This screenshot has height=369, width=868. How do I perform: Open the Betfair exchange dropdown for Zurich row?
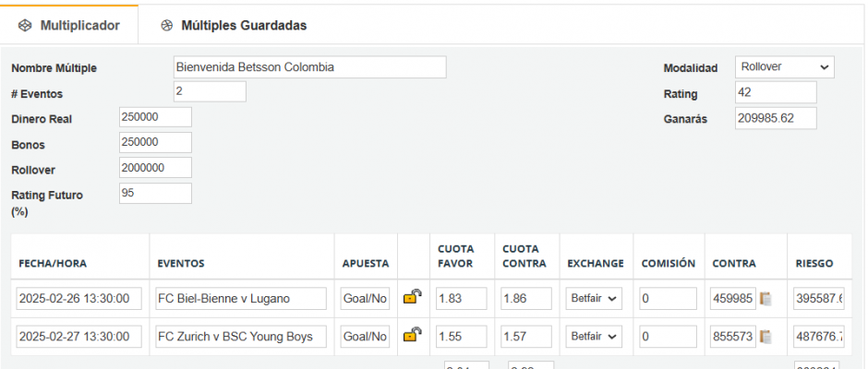click(594, 337)
